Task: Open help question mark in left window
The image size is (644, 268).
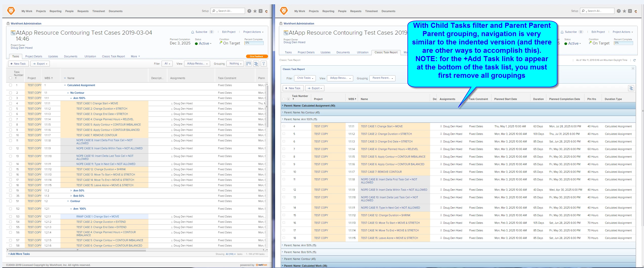Action: coord(249,11)
